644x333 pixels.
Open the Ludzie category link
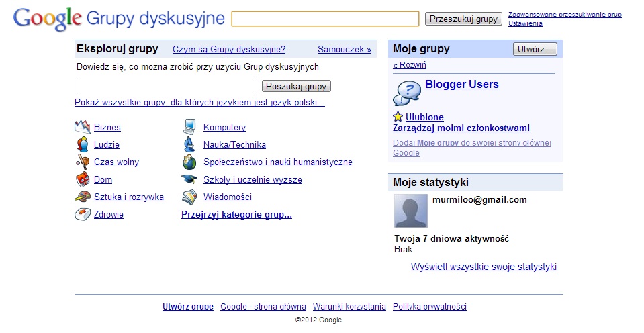click(107, 144)
